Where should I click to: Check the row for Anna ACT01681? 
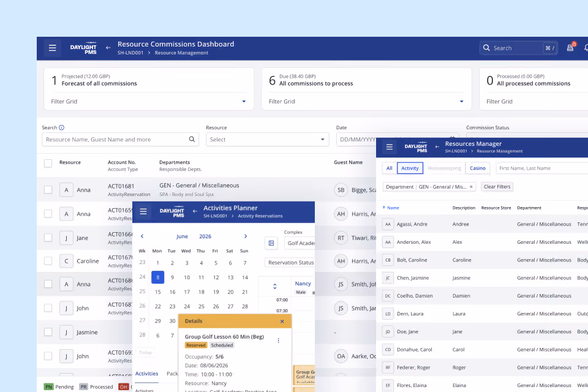point(48,190)
